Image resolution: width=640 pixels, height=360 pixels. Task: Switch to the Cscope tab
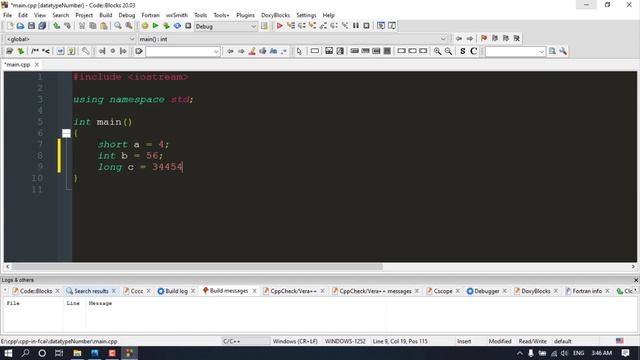tap(442, 291)
